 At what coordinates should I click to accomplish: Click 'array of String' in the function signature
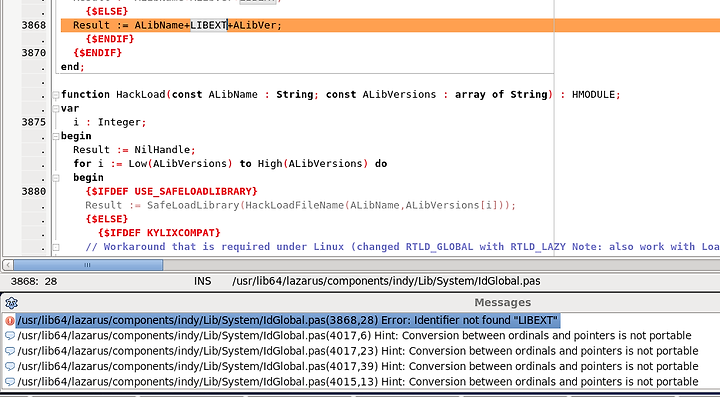click(501, 95)
